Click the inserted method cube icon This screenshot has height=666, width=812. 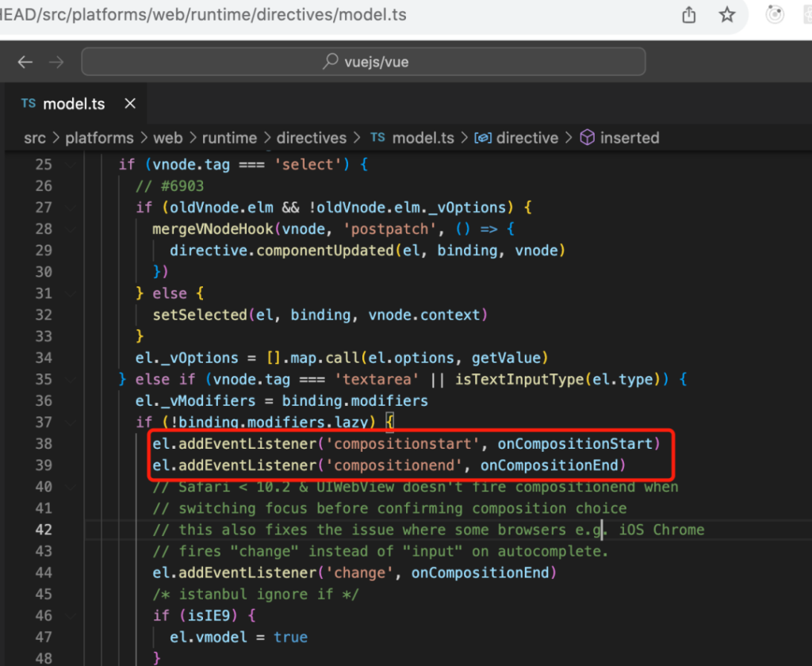[x=588, y=138]
